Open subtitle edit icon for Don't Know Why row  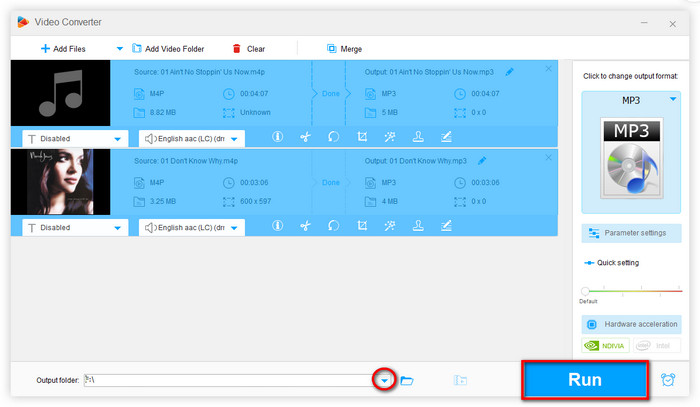pyautogui.click(x=446, y=225)
